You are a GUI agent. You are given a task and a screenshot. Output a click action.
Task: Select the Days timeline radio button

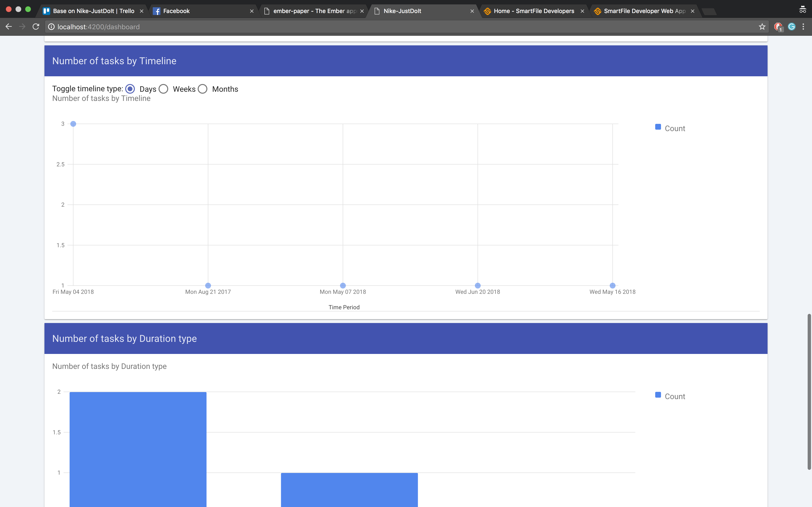tap(130, 89)
